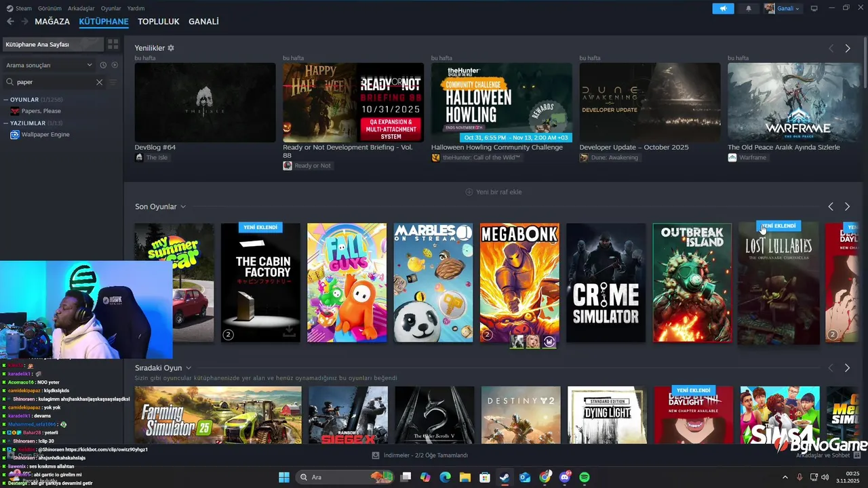Viewport: 868px width, 488px height.
Task: Open the Steam announcements megaphone button
Action: coord(723,8)
